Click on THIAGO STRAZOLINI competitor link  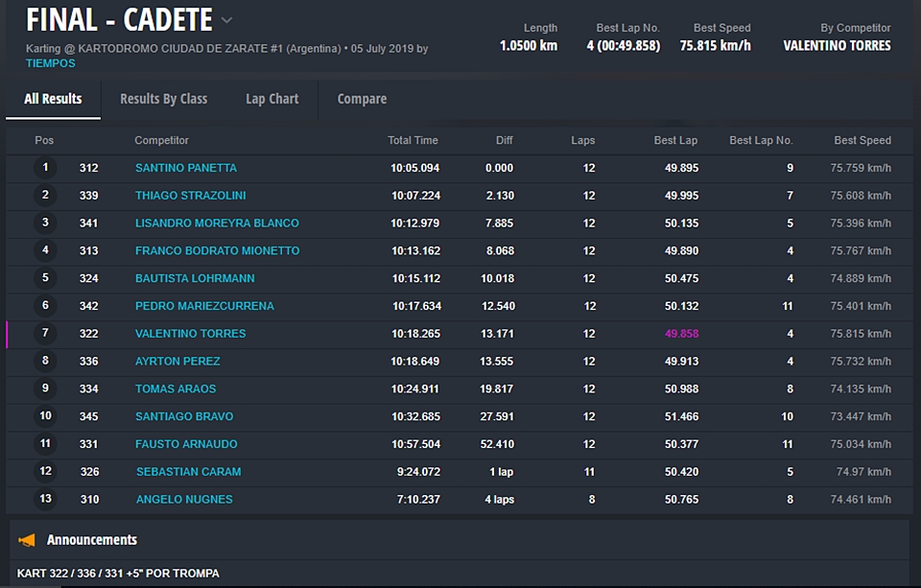click(190, 196)
